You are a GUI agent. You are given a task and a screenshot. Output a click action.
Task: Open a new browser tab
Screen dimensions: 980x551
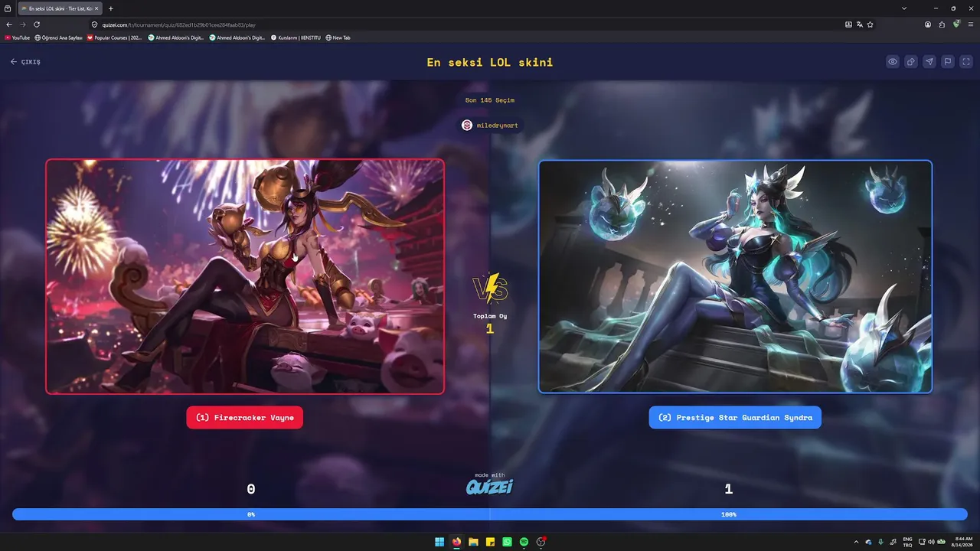pos(111,8)
